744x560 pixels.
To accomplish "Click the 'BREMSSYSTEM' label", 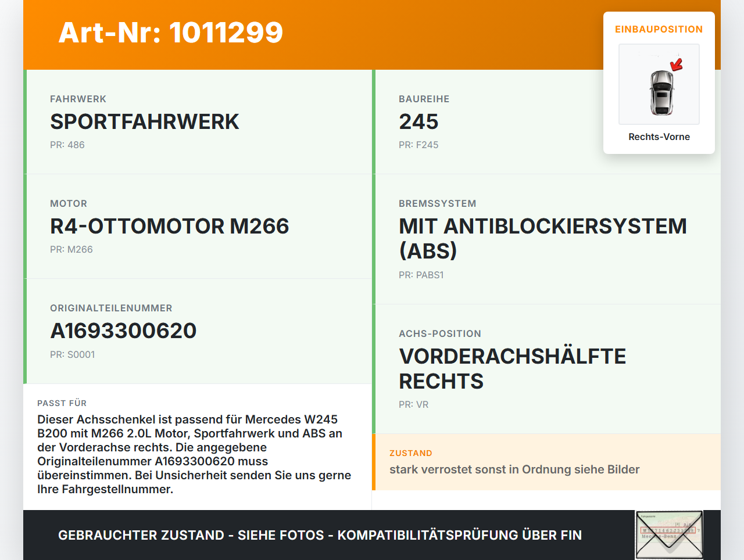I will 438,204.
